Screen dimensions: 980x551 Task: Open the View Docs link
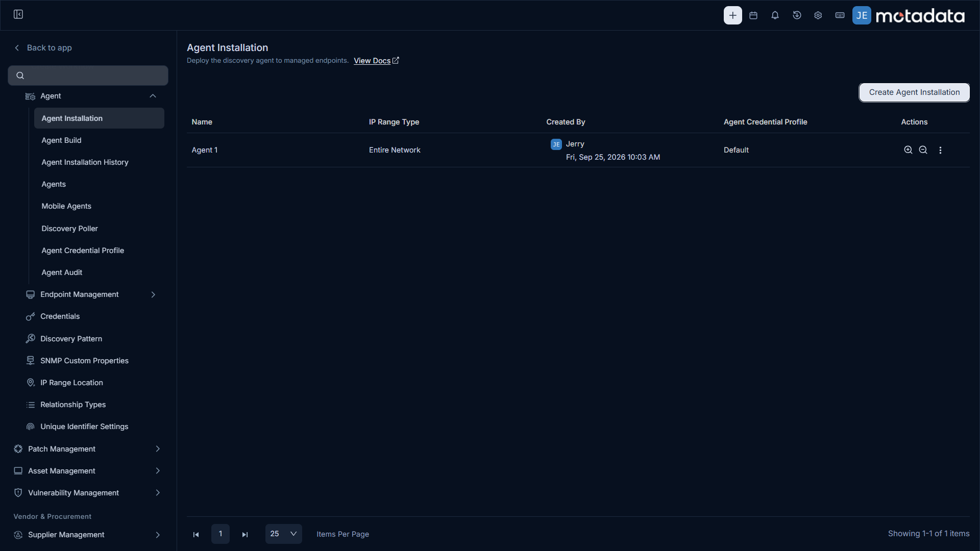[376, 61]
